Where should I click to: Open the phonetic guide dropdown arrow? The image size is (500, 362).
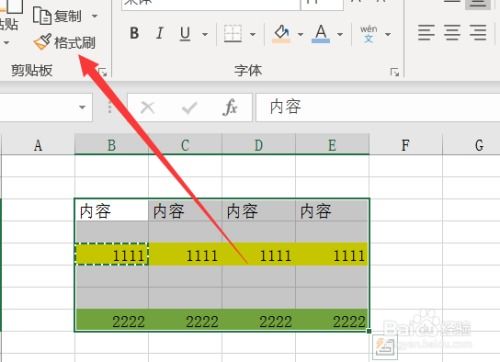tap(388, 34)
